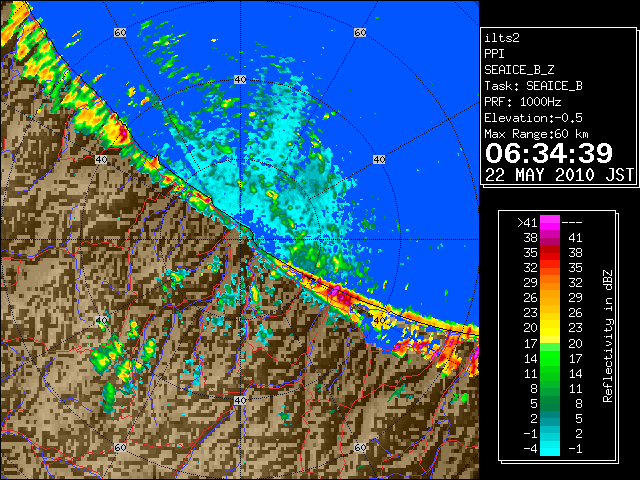This screenshot has height=480, width=640.
Task: Pick the cyan -4 dBZ legend swatch
Action: click(x=550, y=449)
